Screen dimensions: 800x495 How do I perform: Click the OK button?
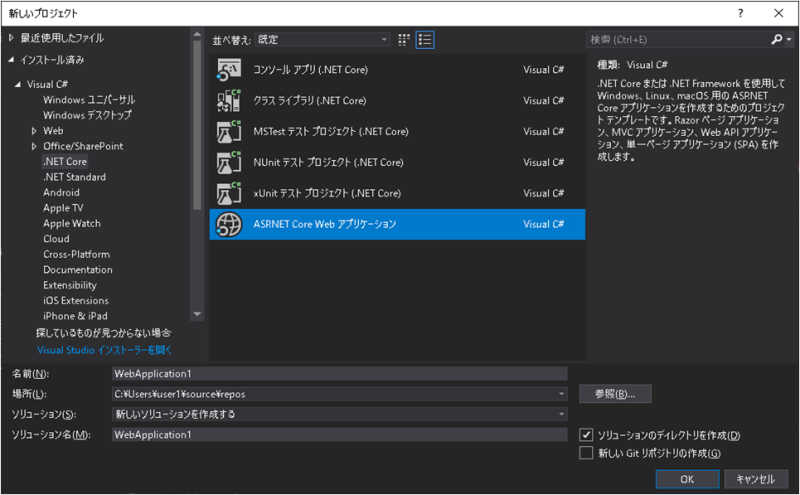(687, 479)
